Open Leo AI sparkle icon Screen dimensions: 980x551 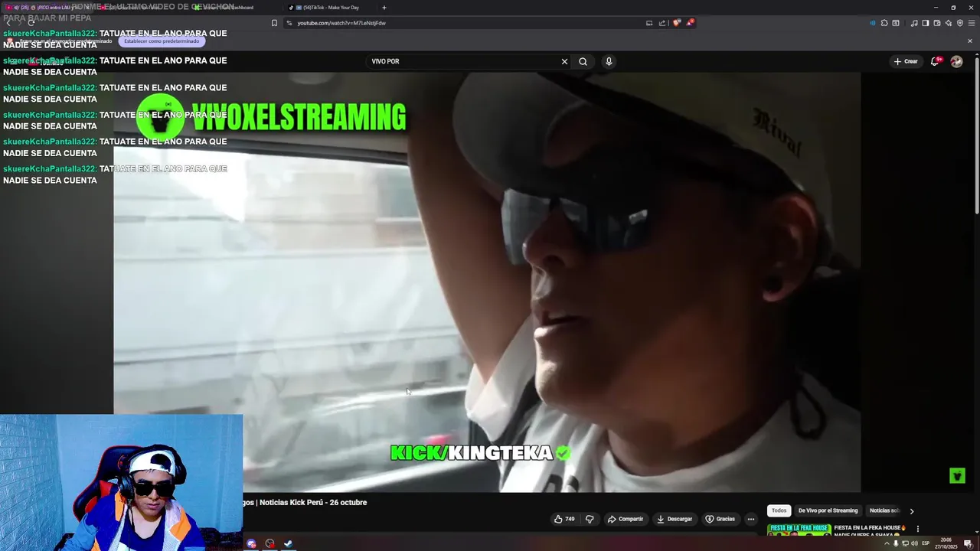[x=949, y=23]
